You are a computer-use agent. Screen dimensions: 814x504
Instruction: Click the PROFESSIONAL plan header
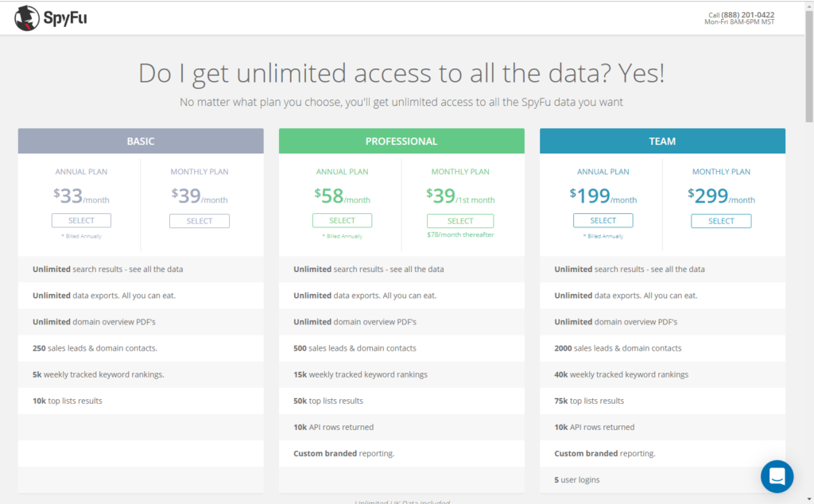point(401,142)
